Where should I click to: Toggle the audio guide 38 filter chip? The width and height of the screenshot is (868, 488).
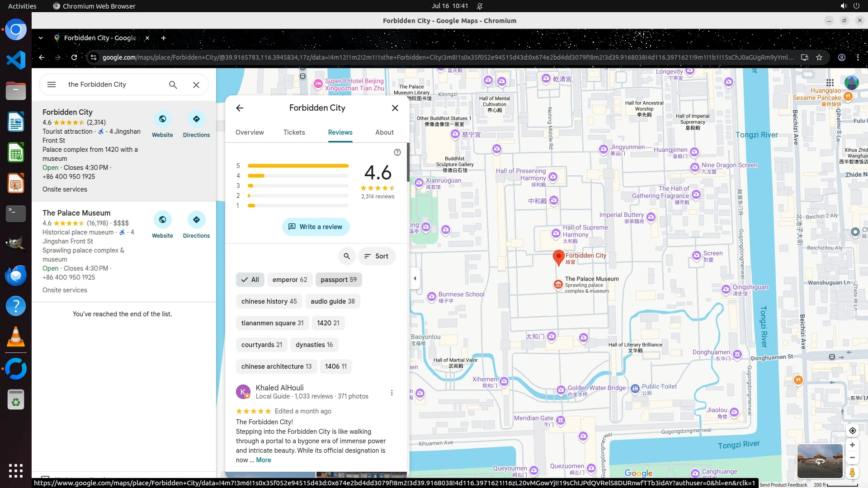click(332, 301)
